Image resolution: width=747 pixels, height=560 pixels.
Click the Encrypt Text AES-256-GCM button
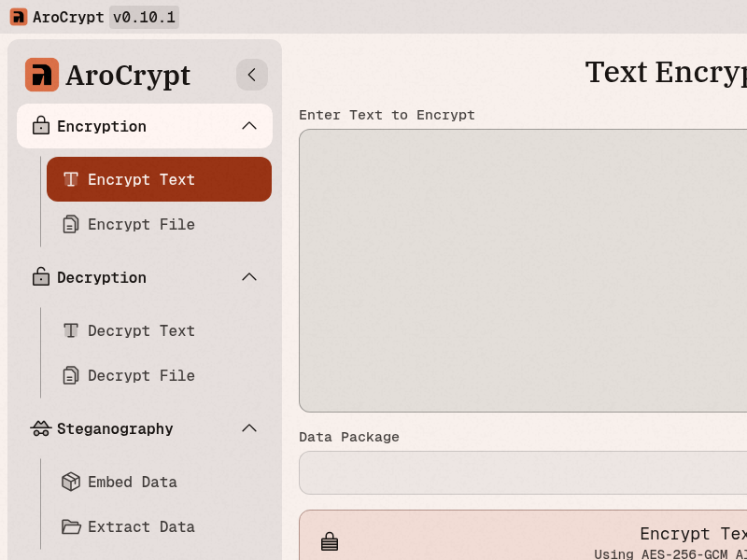point(523,535)
